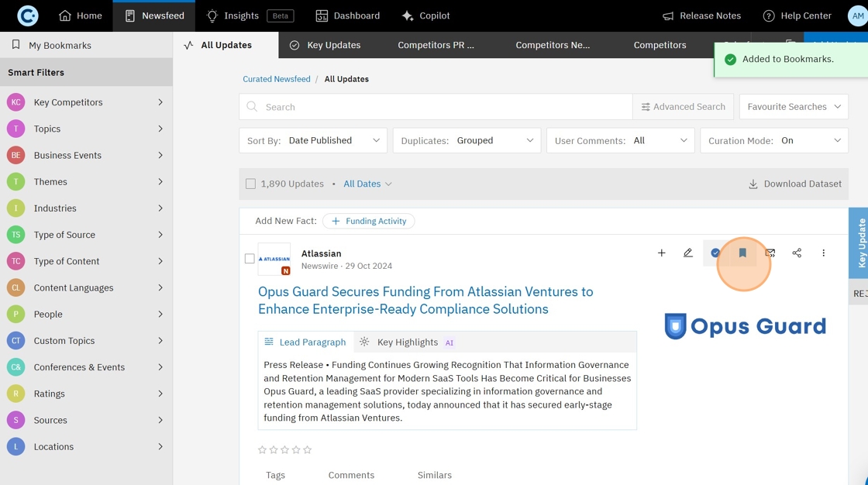The height and width of the screenshot is (485, 868).
Task: Click the Opus Guard logo thumbnail
Action: tap(745, 326)
